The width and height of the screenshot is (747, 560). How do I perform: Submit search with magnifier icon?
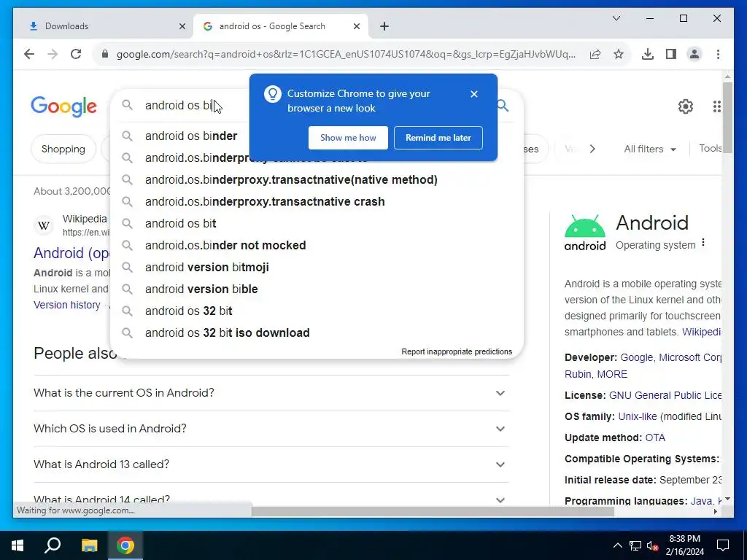click(x=503, y=105)
